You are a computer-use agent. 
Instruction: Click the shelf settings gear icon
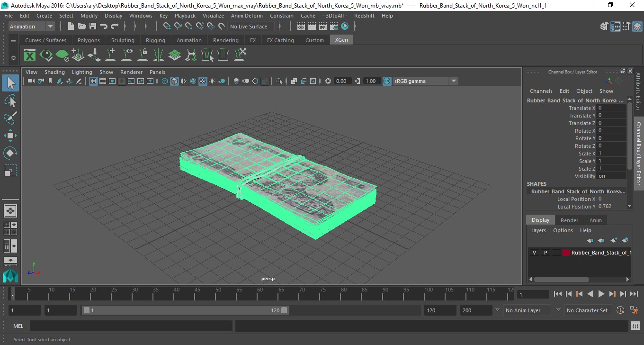pyautogui.click(x=13, y=58)
